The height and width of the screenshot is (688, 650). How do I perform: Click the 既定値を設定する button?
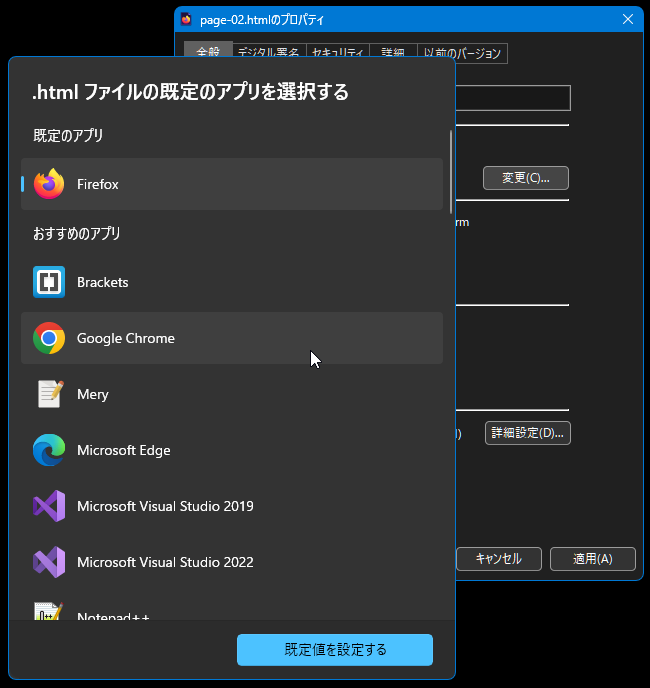335,650
